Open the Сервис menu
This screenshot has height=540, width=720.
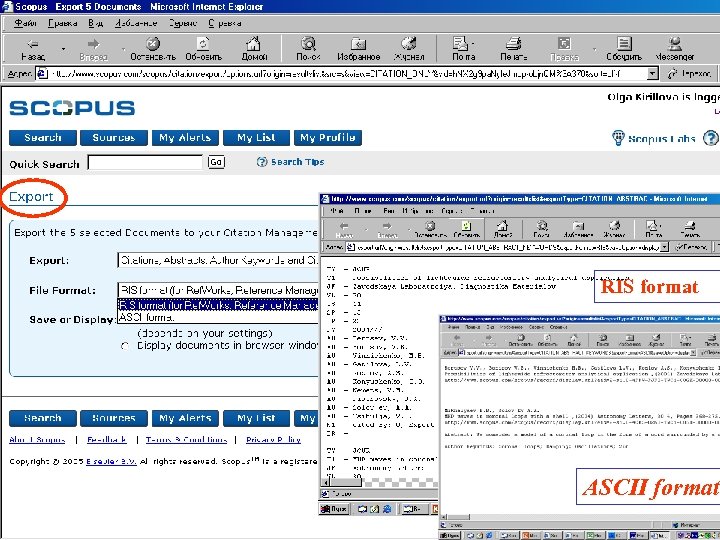(182, 23)
